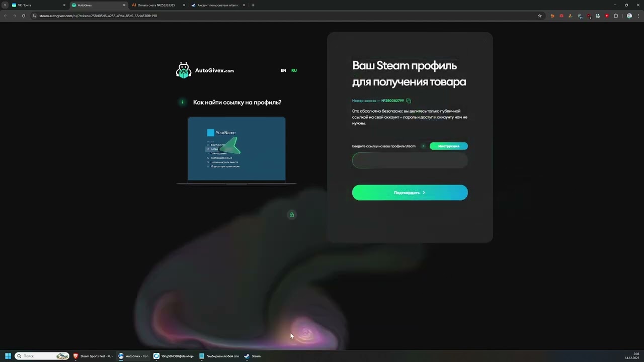The height and width of the screenshot is (362, 644).
Task: Open the AutoGivex Iron taskbar window
Action: coord(133,356)
